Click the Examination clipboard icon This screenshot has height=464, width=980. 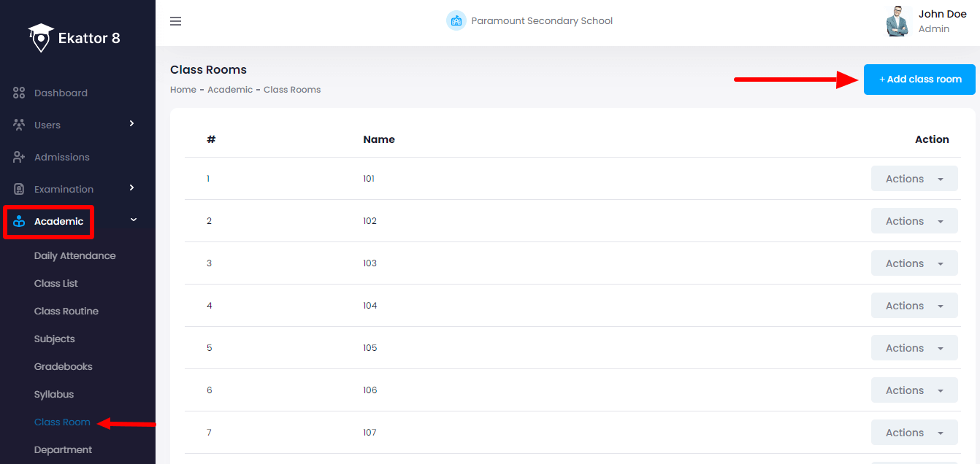pos(19,189)
